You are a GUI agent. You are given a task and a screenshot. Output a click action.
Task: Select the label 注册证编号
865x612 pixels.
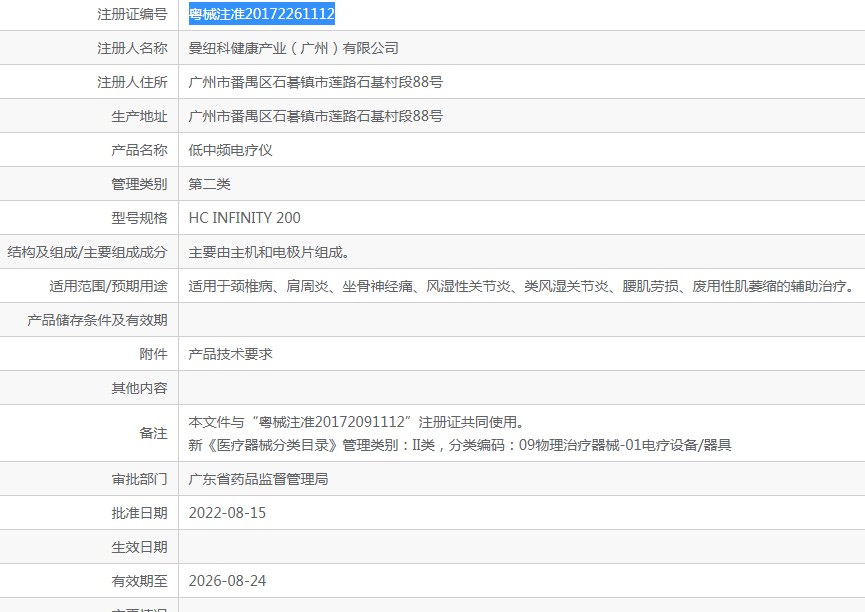click(x=132, y=14)
